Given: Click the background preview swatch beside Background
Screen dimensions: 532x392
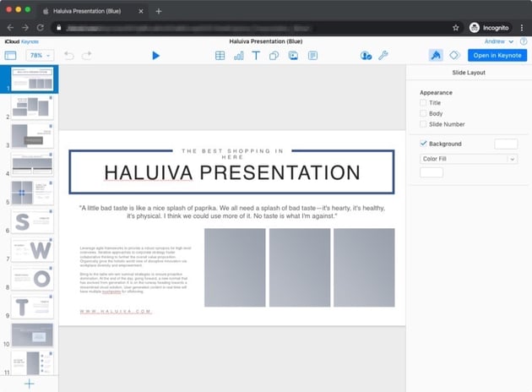Looking at the screenshot, I should click(x=506, y=144).
